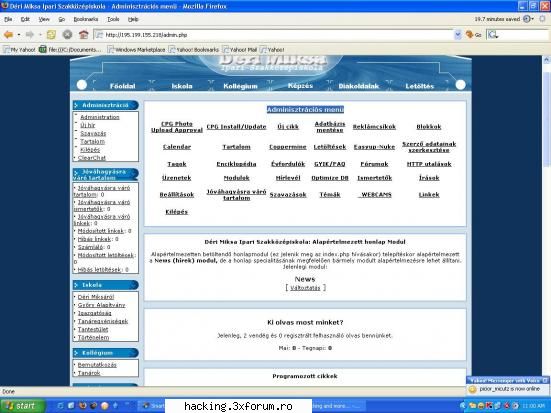
Task: Click the Firefox Back arrow button
Action: coord(8,34)
